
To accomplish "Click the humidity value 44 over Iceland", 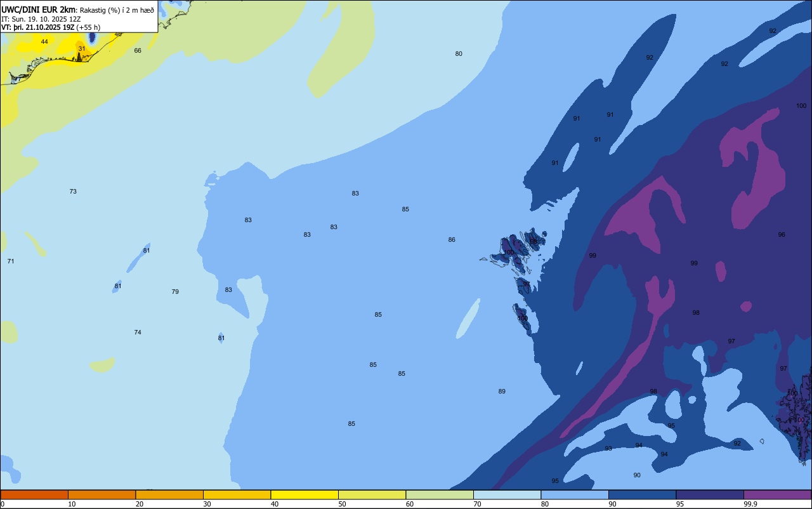I will pyautogui.click(x=44, y=42).
